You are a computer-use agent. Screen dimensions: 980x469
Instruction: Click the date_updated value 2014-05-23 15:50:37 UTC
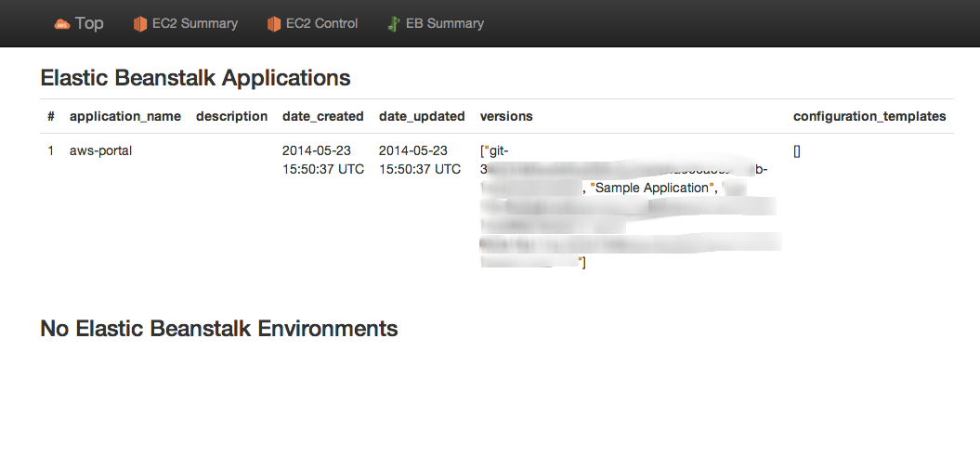(x=420, y=160)
